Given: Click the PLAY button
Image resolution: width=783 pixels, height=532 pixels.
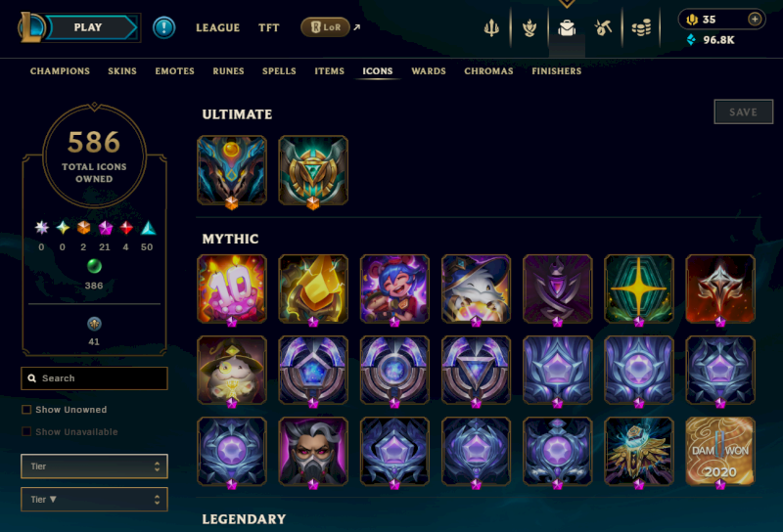Looking at the screenshot, I should pos(88,27).
